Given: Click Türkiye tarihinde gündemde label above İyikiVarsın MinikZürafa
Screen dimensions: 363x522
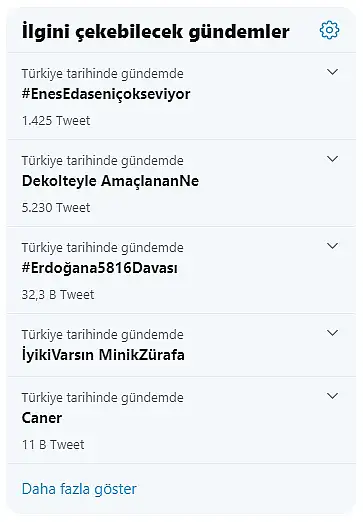Looking at the screenshot, I should pos(103,335).
